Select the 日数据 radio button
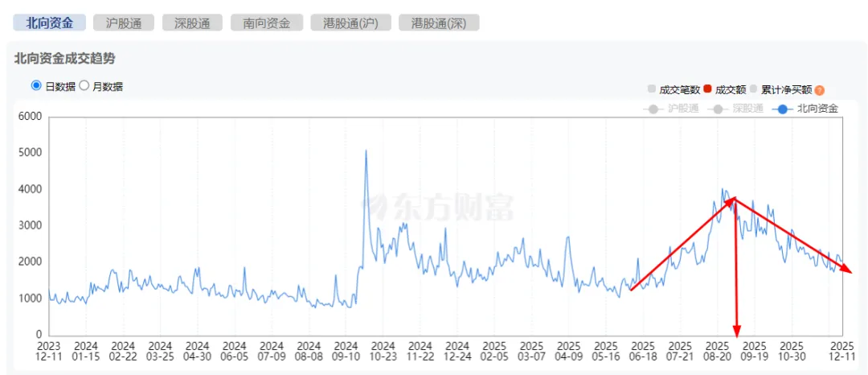Screen dimensions: 868x375 pyautogui.click(x=36, y=85)
